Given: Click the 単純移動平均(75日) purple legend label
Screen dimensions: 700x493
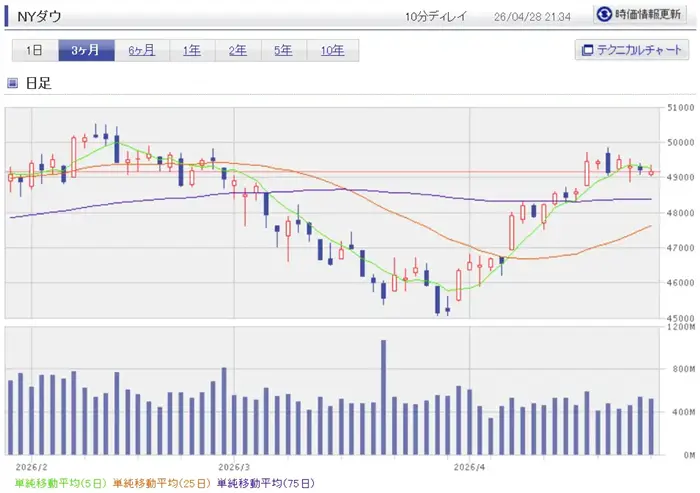Looking at the screenshot, I should click(x=267, y=482).
